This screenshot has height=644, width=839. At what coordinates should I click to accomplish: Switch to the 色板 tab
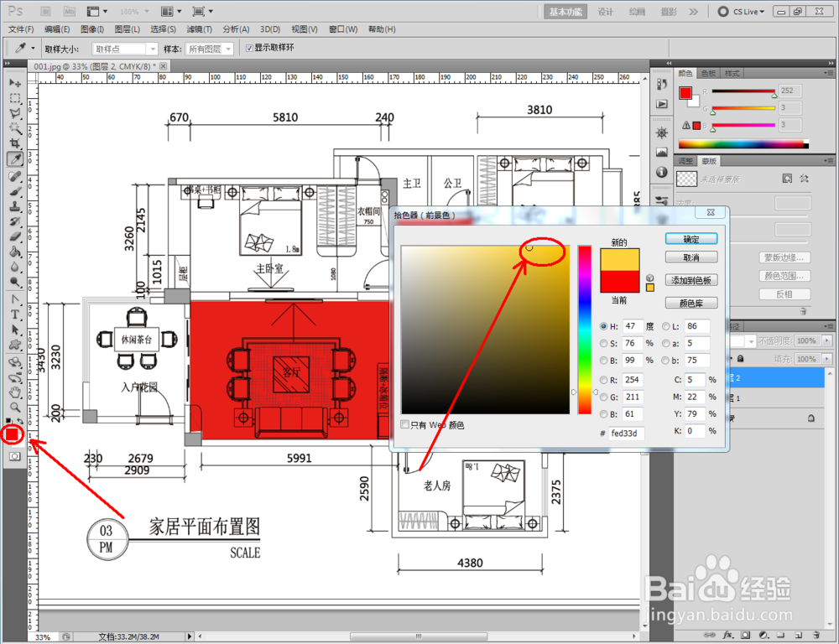[708, 73]
